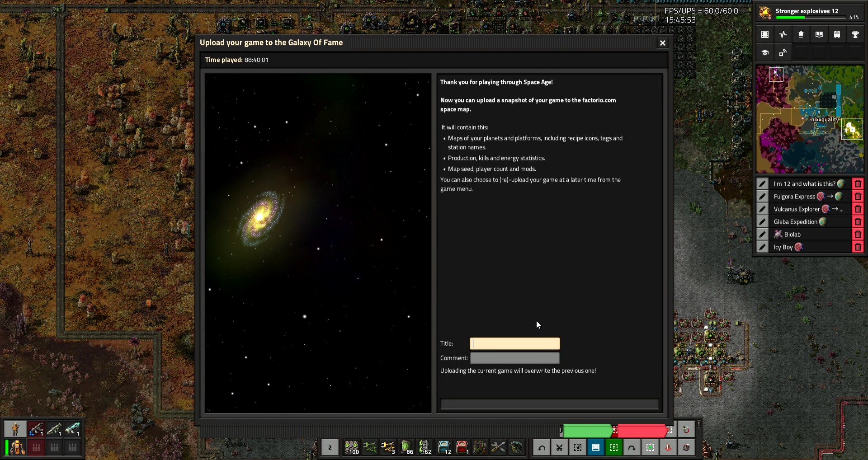Select the rocket launcher weapon slot
Viewport: 868px width, 460px height.
54,429
